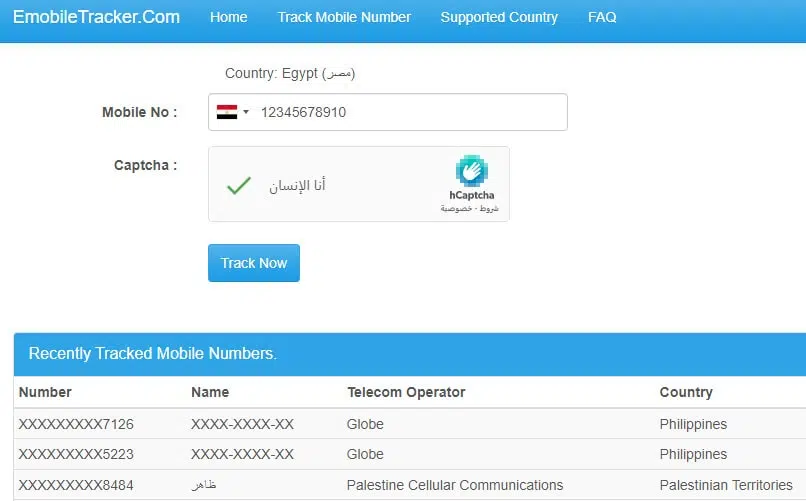Go to the Home menu item
This screenshot has width=806, height=501.
tap(228, 17)
